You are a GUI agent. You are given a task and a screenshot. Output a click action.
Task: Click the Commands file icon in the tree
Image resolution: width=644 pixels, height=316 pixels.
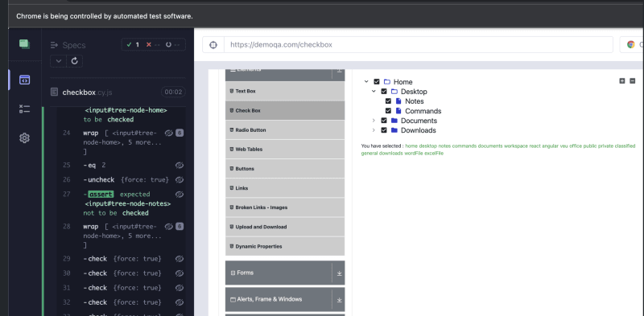pos(398,111)
